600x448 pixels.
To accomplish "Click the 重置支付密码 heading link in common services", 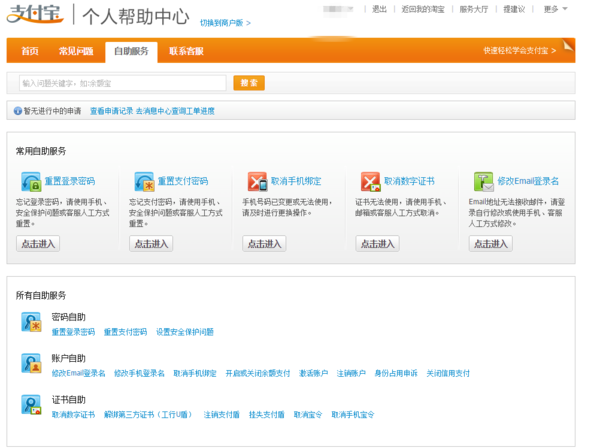I will click(x=183, y=181).
